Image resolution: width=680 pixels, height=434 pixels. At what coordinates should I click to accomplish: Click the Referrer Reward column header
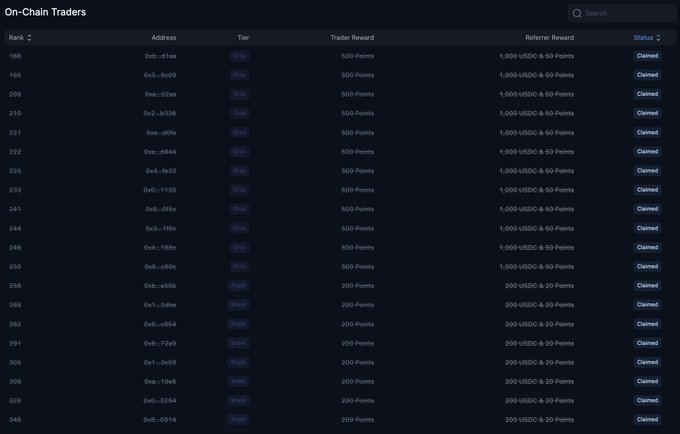point(549,38)
